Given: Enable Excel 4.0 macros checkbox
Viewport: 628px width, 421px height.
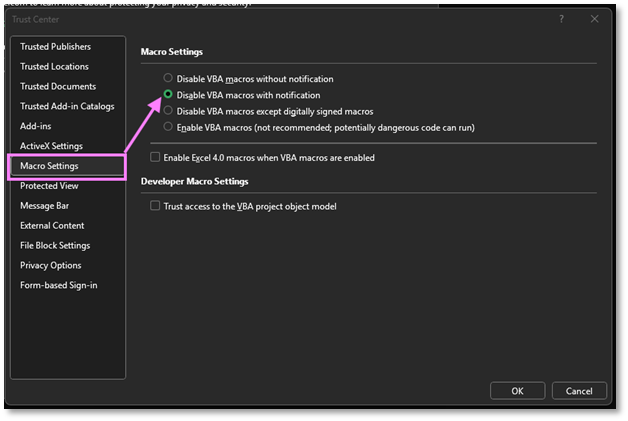Looking at the screenshot, I should [155, 158].
